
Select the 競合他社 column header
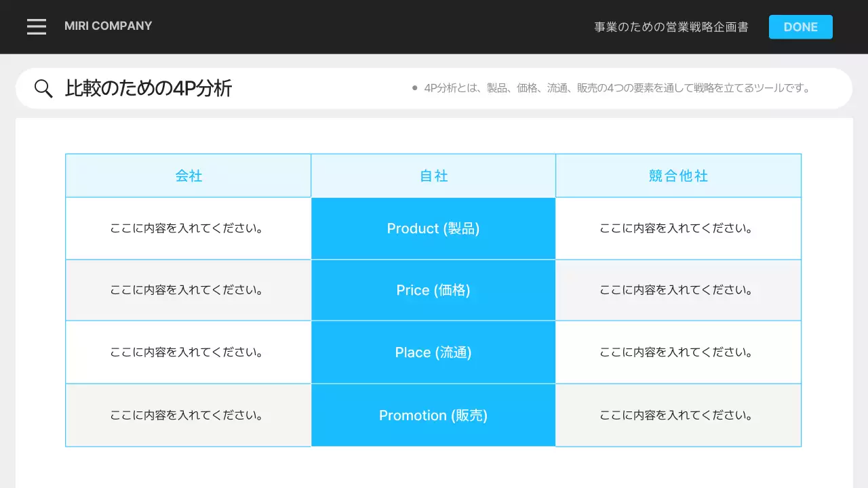coord(678,176)
